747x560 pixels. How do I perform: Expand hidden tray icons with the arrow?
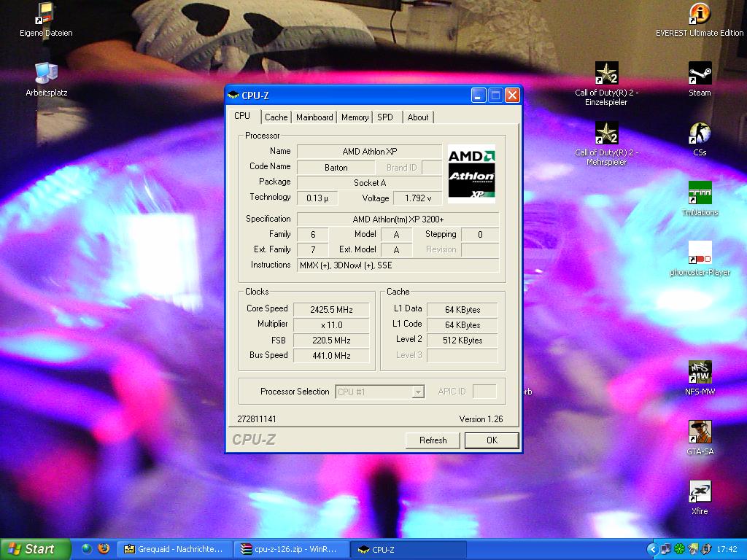[653, 549]
